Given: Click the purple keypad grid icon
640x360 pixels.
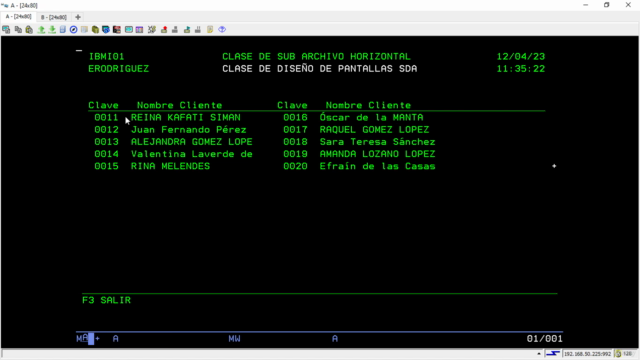Looking at the screenshot, I should pyautogui.click(x=139, y=29).
